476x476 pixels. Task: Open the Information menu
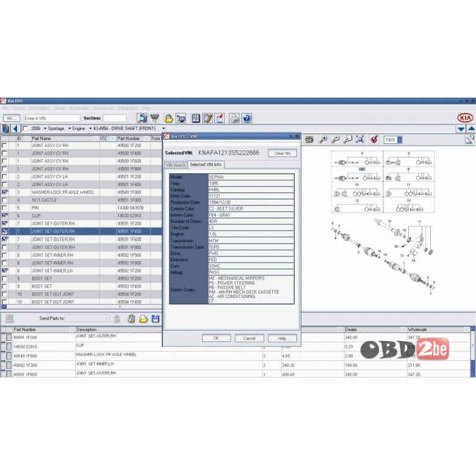click(40, 108)
